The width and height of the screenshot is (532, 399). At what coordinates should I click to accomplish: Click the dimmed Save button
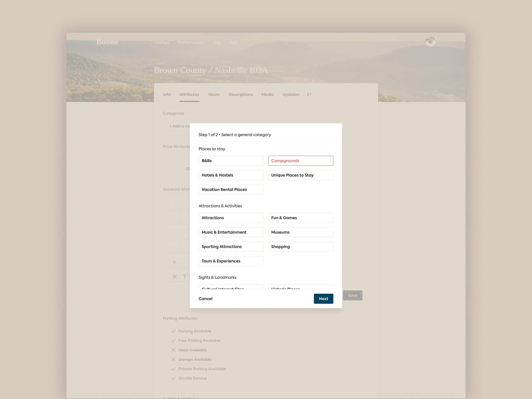coord(352,295)
